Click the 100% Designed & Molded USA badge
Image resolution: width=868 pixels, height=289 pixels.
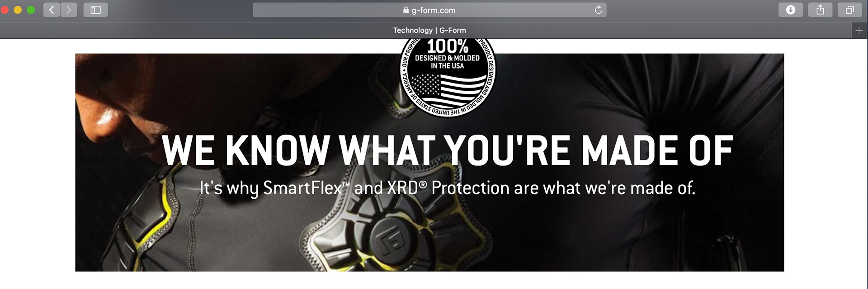(448, 77)
